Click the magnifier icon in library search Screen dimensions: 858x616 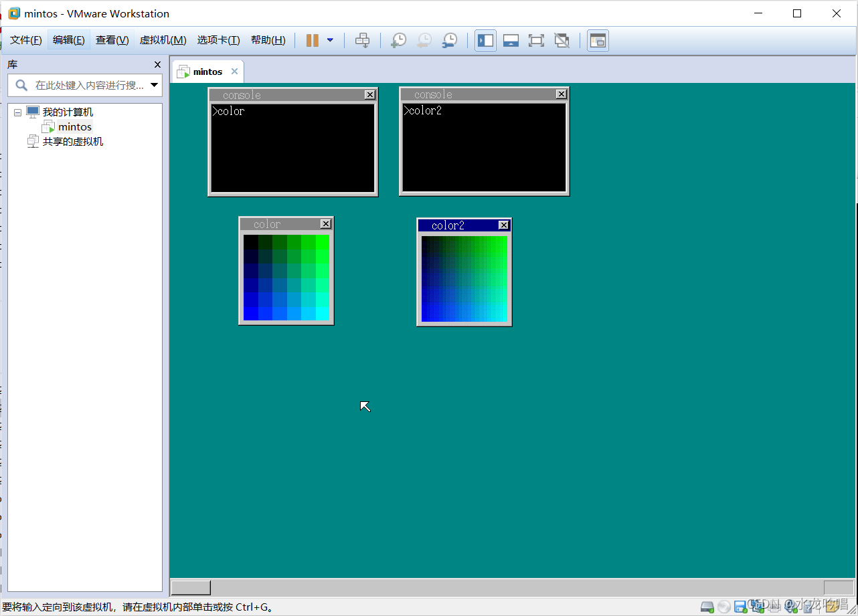tap(21, 85)
